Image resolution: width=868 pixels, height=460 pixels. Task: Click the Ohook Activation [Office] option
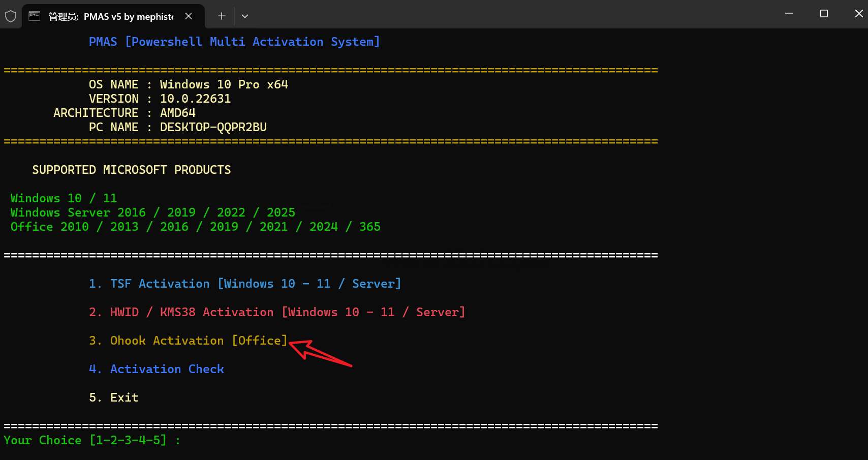pyautogui.click(x=188, y=341)
